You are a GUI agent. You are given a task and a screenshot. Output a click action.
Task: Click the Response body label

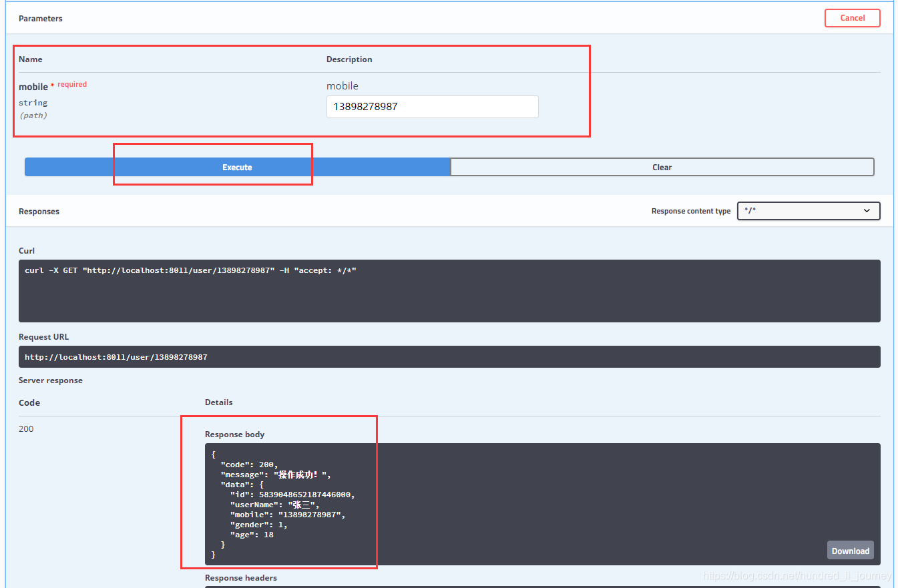point(235,434)
